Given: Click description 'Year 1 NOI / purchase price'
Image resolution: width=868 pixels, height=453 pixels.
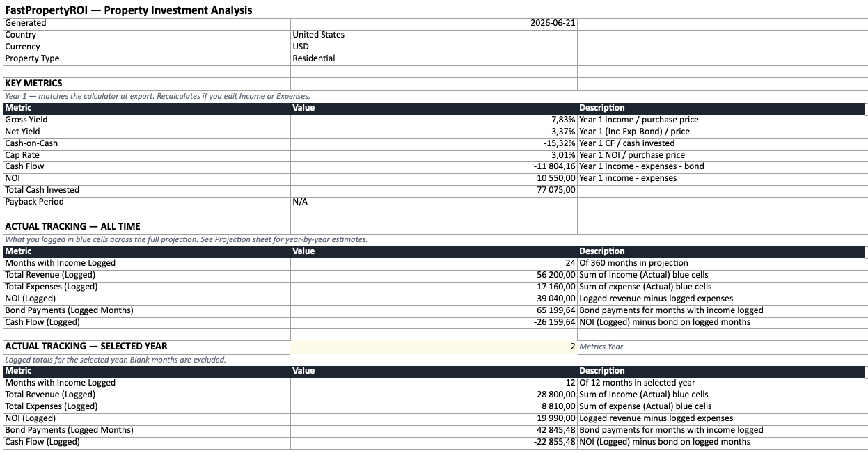Looking at the screenshot, I should (632, 155).
